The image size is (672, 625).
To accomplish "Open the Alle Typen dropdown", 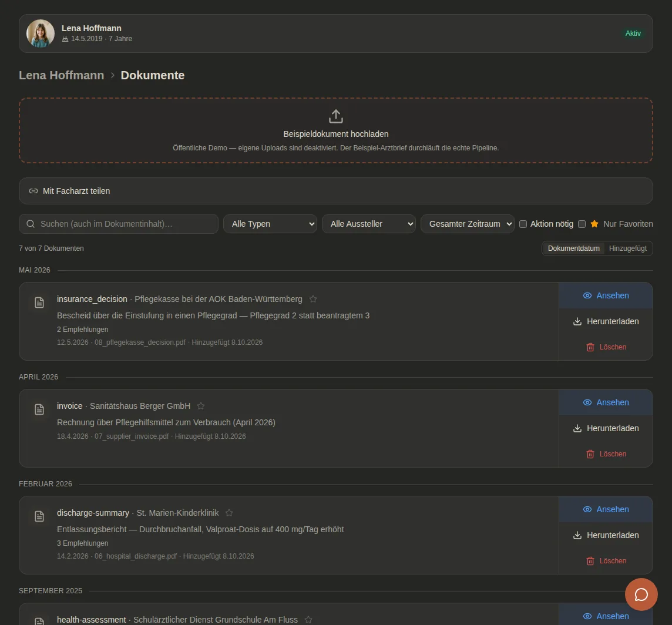I will click(270, 224).
